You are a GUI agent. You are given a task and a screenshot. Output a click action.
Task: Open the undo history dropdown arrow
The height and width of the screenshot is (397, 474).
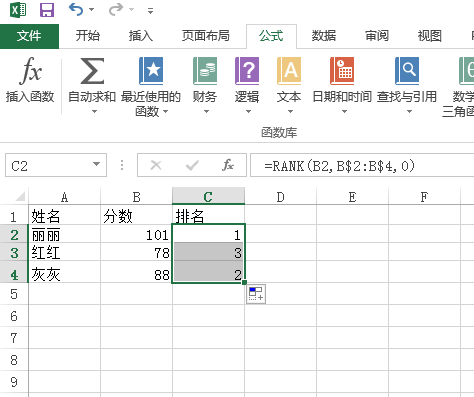click(91, 10)
